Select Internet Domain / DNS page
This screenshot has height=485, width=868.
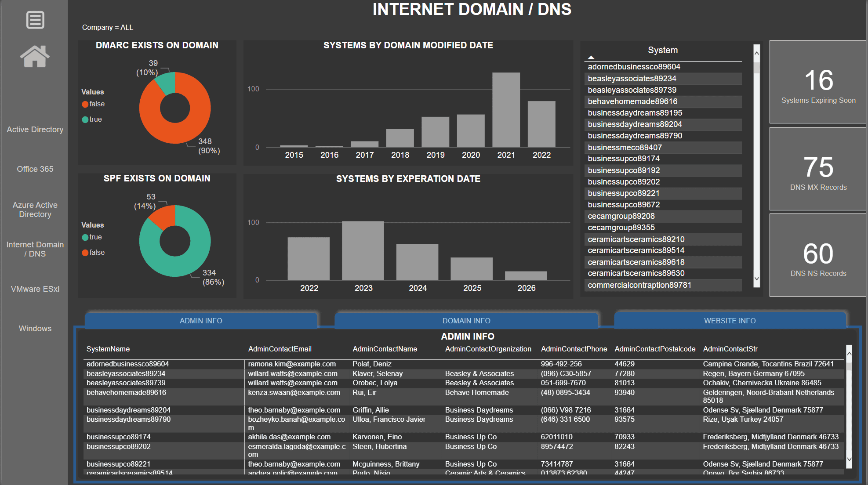(x=35, y=249)
